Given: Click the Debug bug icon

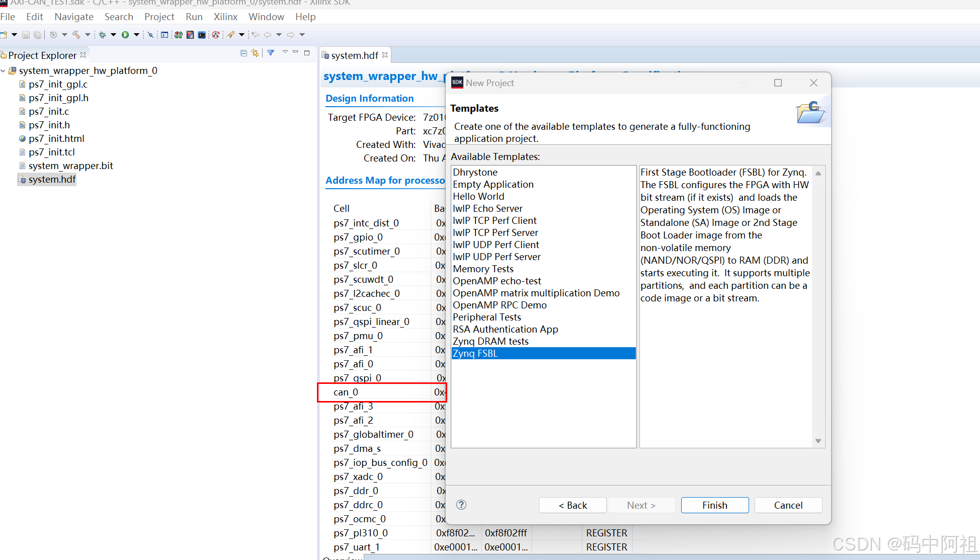Looking at the screenshot, I should pyautogui.click(x=103, y=35).
